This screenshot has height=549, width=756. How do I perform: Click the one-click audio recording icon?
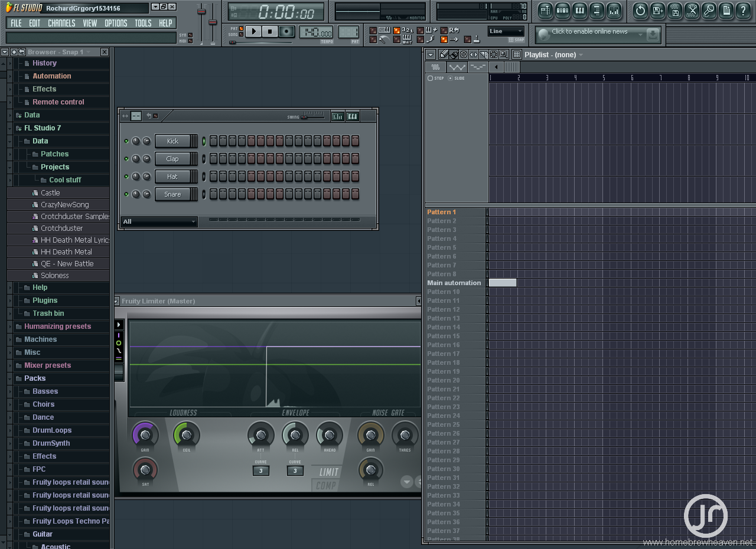coord(709,10)
